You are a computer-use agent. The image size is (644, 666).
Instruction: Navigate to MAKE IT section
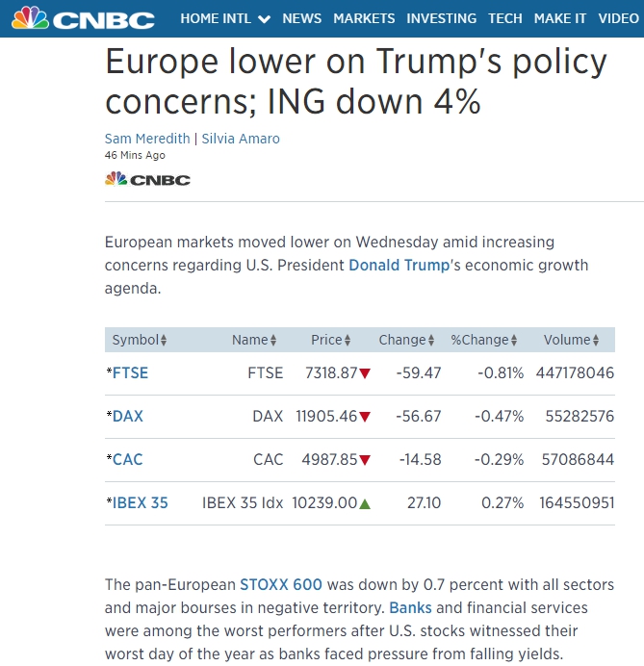click(560, 18)
